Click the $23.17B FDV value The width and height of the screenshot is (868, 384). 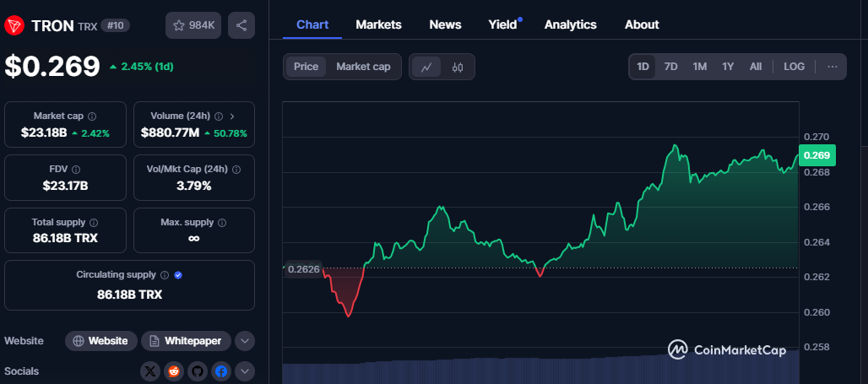(65, 186)
